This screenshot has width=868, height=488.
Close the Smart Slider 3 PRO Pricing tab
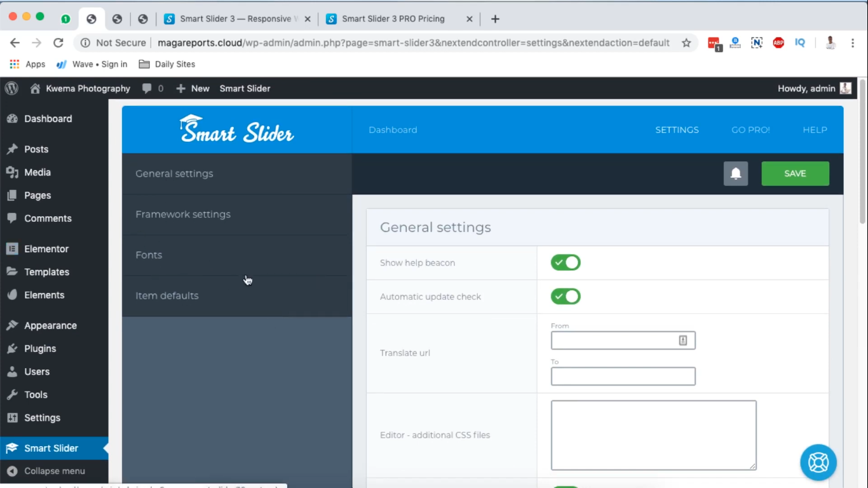click(x=470, y=19)
